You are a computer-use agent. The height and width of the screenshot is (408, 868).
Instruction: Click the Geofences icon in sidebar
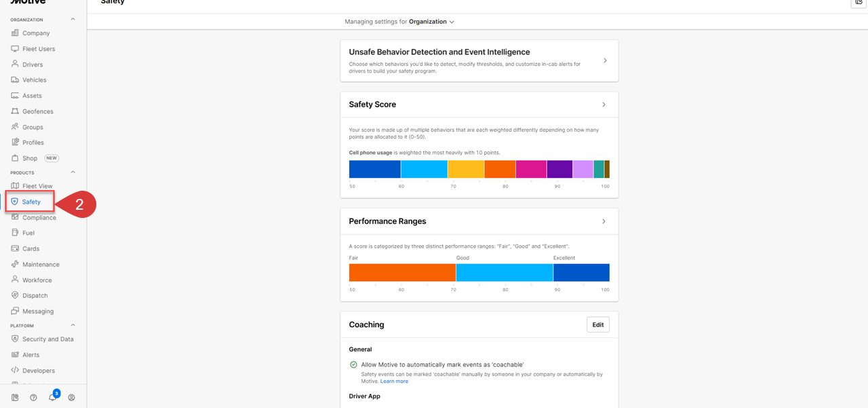15,111
